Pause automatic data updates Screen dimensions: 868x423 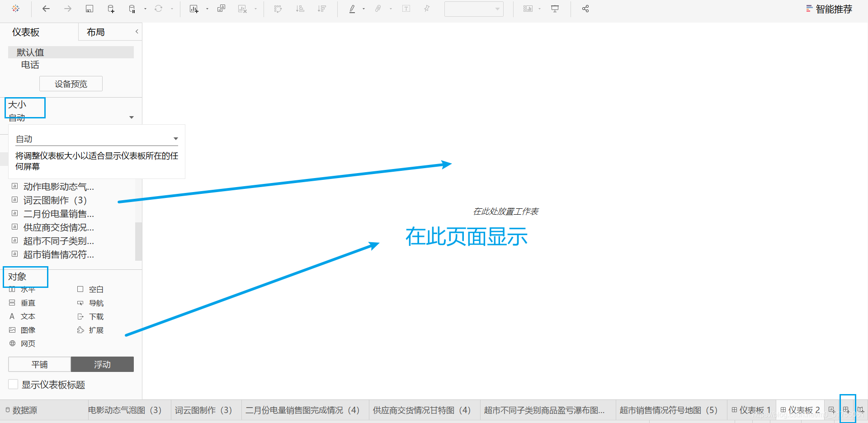click(132, 9)
